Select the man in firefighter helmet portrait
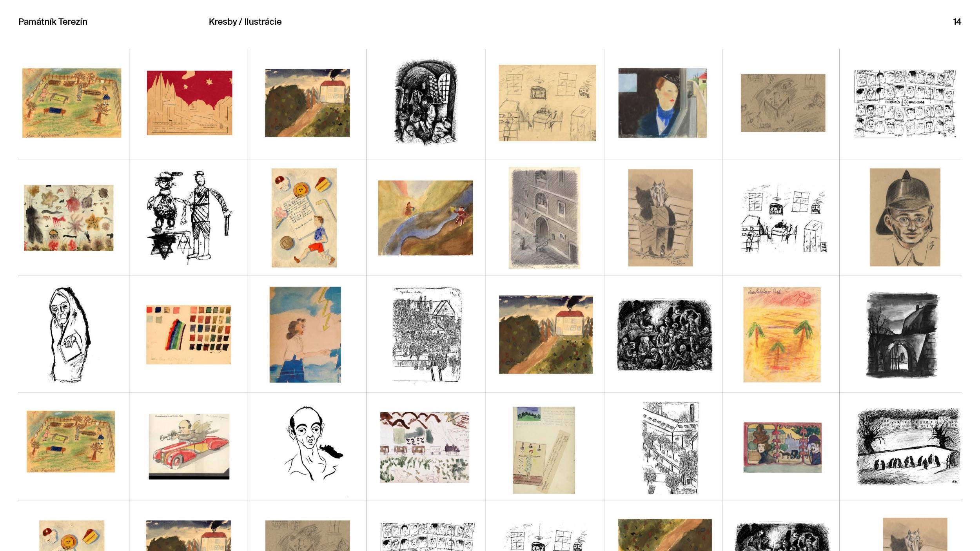The image size is (980, 551). 905,217
